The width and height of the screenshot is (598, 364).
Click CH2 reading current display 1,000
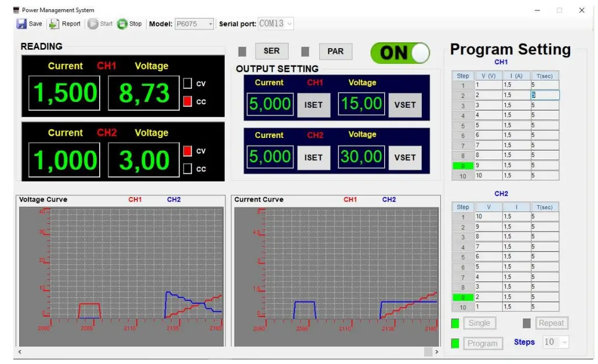point(64,160)
